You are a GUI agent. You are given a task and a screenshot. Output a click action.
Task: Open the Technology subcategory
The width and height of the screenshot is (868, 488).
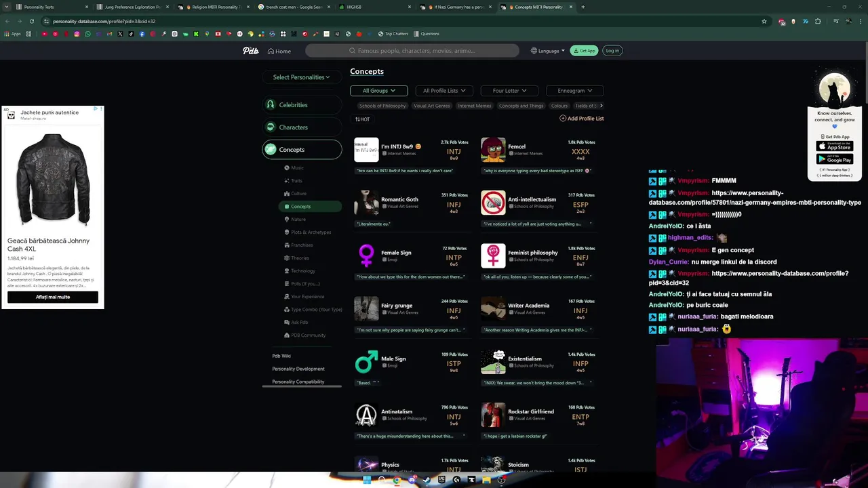click(300, 270)
